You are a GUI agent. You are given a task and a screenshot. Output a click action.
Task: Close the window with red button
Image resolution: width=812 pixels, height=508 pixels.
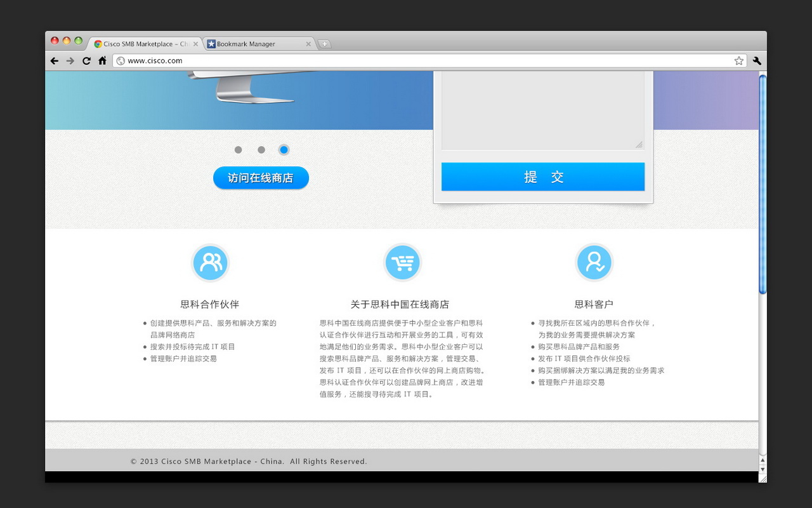click(55, 41)
